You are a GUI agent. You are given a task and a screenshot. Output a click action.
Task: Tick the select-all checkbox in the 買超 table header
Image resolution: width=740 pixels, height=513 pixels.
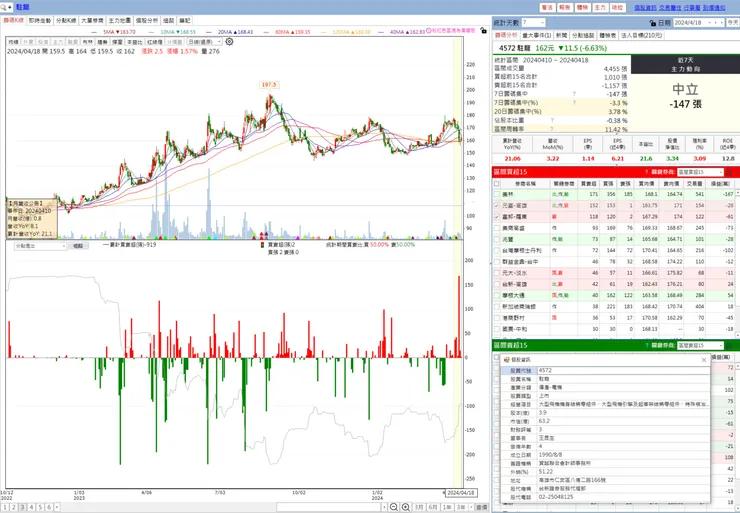coord(496,184)
